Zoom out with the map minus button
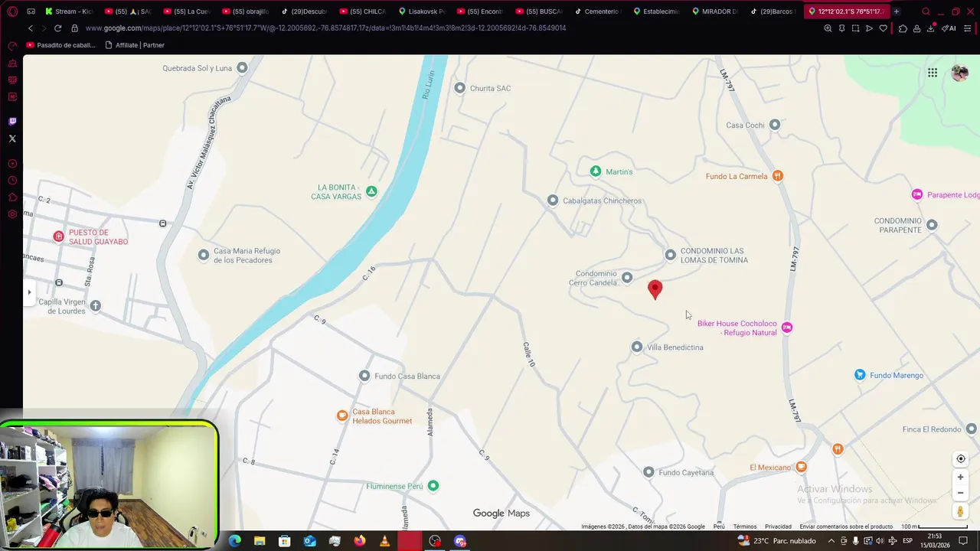Screen dimensions: 980x551 (x=960, y=493)
